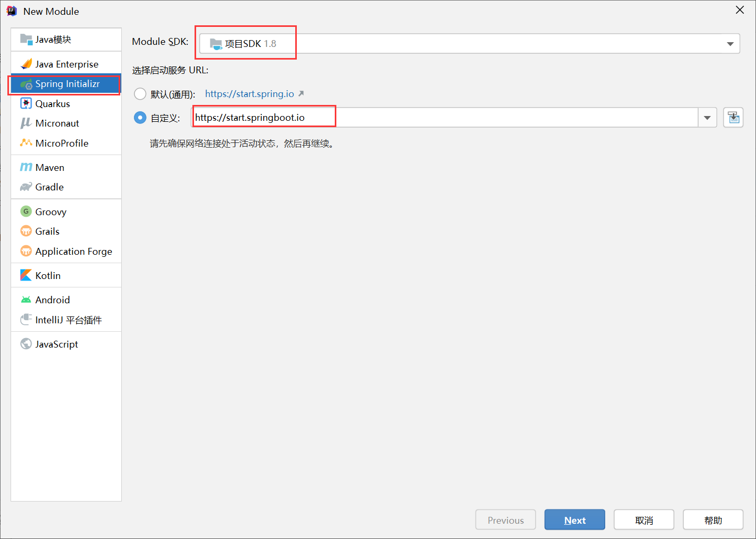Select Gradle in the list
Screen dimensions: 756x539
pyautogui.click(x=66, y=187)
